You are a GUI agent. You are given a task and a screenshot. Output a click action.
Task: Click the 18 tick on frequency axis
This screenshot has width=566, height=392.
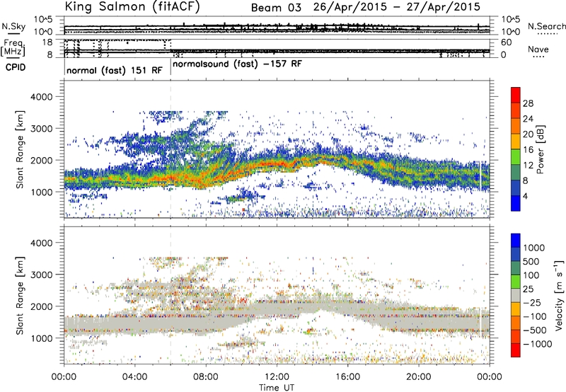tap(47, 42)
